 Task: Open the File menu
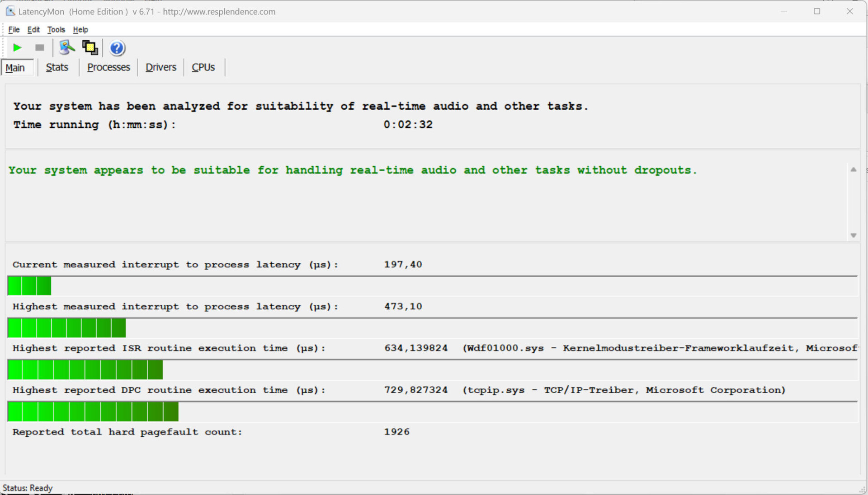pos(14,30)
